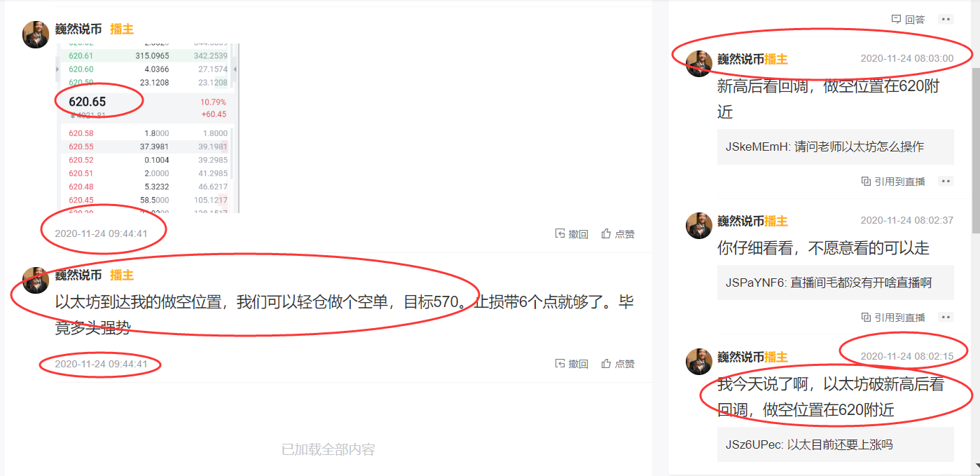The image size is (980, 476).
Task: Click 巍然说币 avatar on the 08:03:00 reply
Action: (699, 63)
